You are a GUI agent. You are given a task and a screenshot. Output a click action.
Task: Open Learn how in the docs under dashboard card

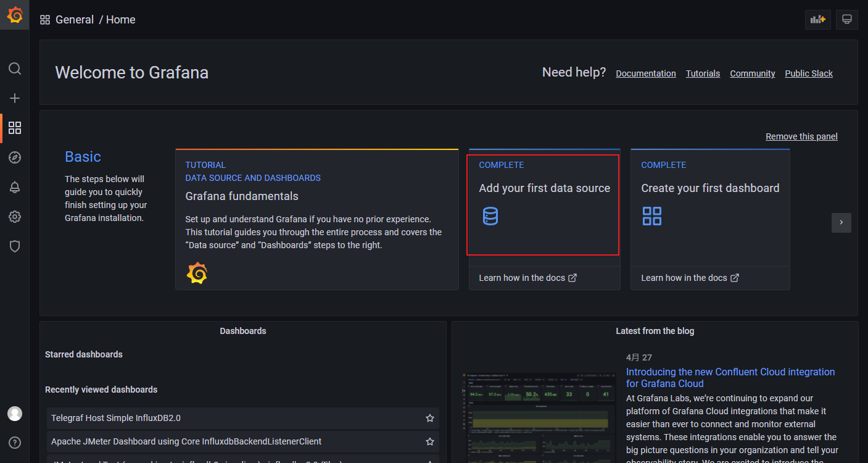click(x=690, y=278)
